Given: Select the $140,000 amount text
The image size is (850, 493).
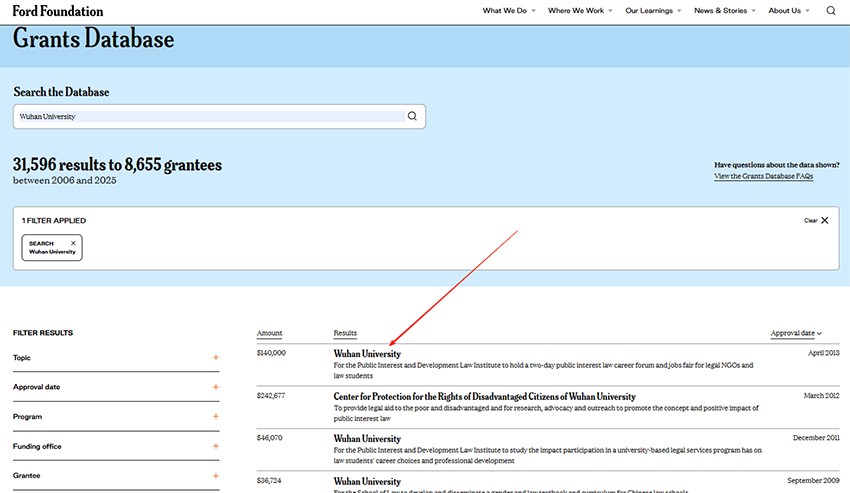Looking at the screenshot, I should (x=271, y=353).
